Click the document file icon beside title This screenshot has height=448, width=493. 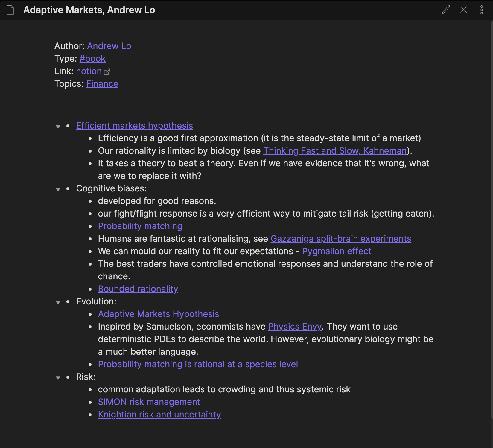tap(10, 10)
